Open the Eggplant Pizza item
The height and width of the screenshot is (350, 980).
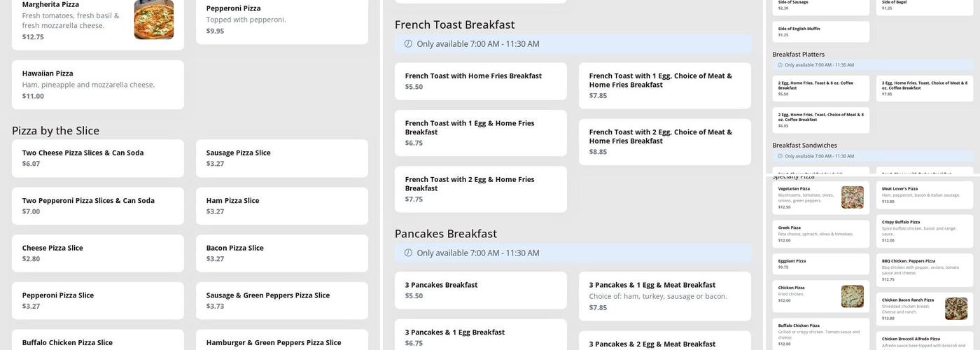coord(820,264)
